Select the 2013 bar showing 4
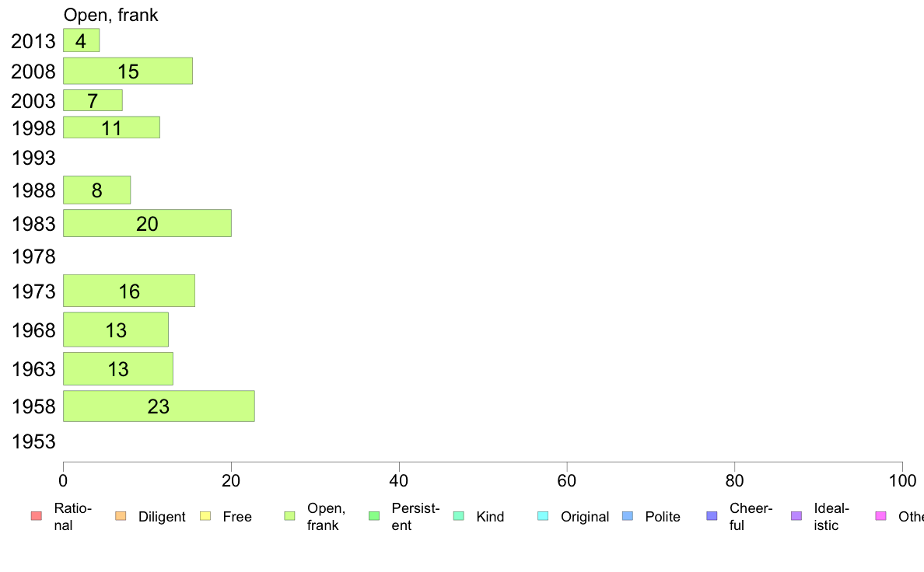924x572 pixels. [x=82, y=40]
